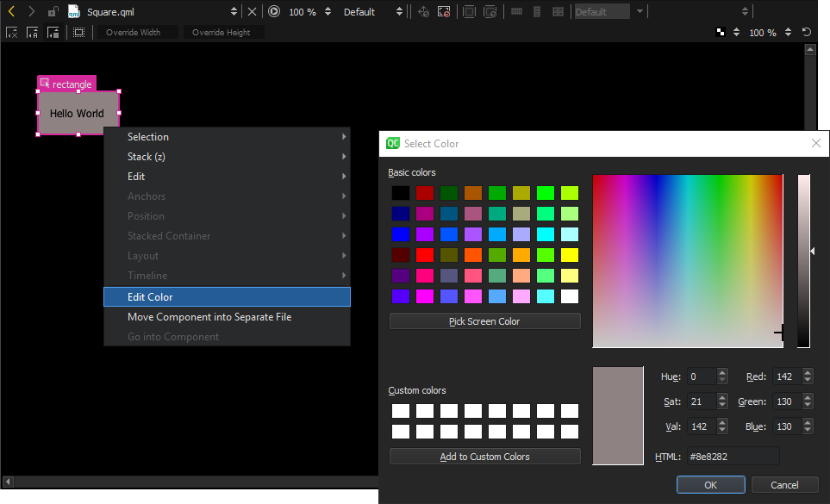Navigate back using the left arrow icon
The height and width of the screenshot is (504, 830).
(x=11, y=12)
